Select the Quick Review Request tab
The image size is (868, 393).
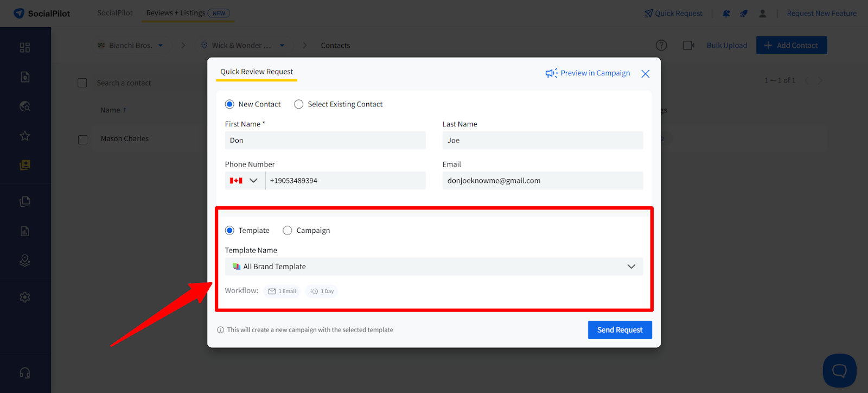coord(257,72)
